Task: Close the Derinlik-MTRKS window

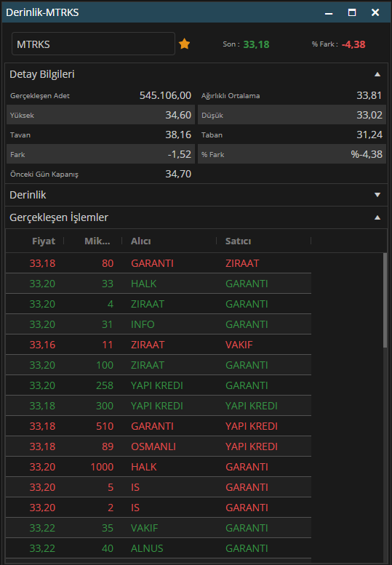Action: [x=375, y=12]
